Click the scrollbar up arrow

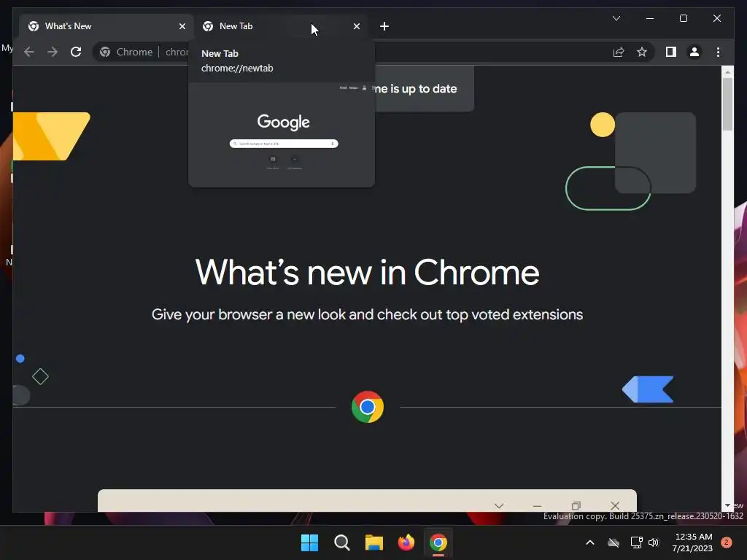pyautogui.click(x=727, y=72)
